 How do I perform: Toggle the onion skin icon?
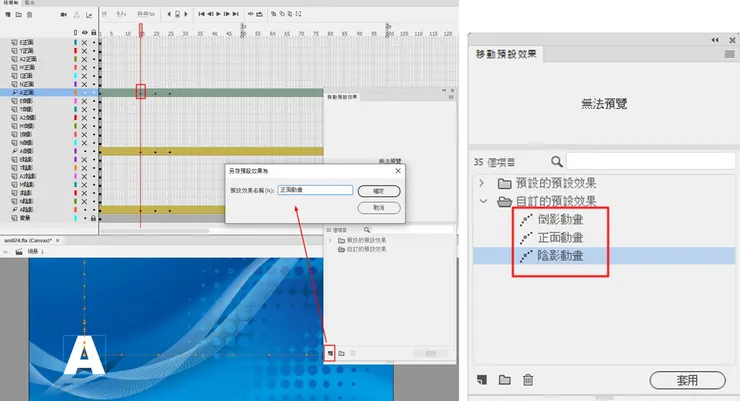[273, 14]
